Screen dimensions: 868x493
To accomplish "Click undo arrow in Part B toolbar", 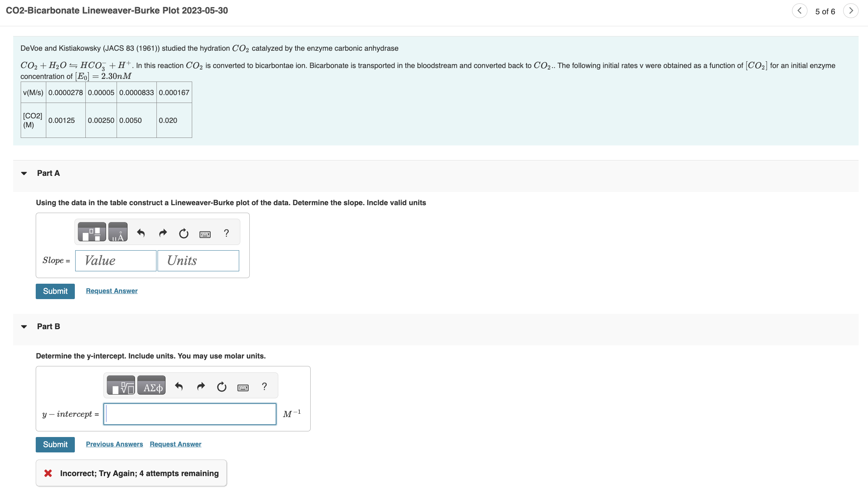I will (179, 386).
